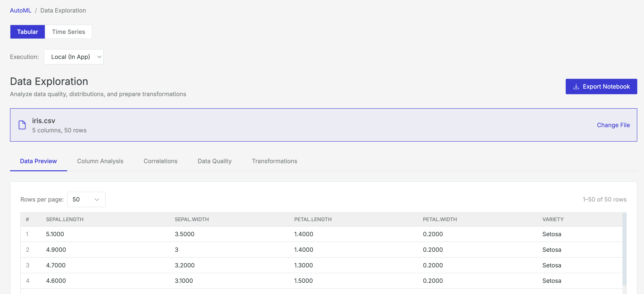Click the '5 columns, 50 rows' summary text
This screenshot has height=294, width=644.
(59, 130)
